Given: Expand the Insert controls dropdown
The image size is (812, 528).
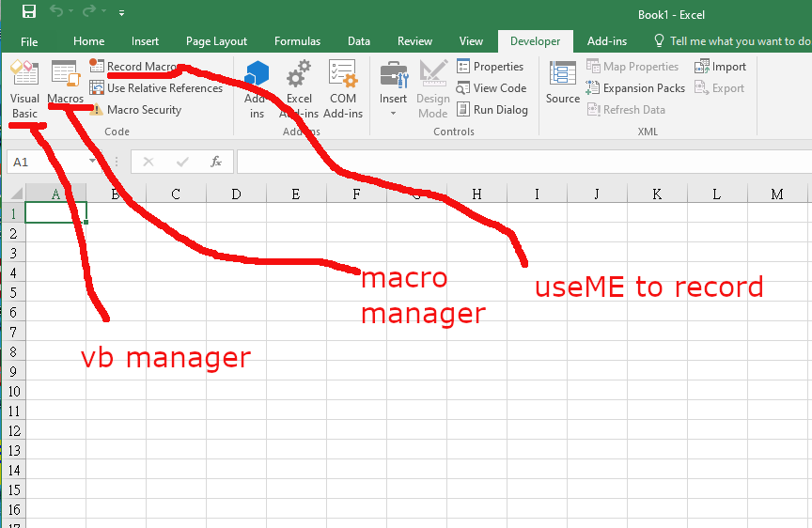Looking at the screenshot, I should pos(393,113).
